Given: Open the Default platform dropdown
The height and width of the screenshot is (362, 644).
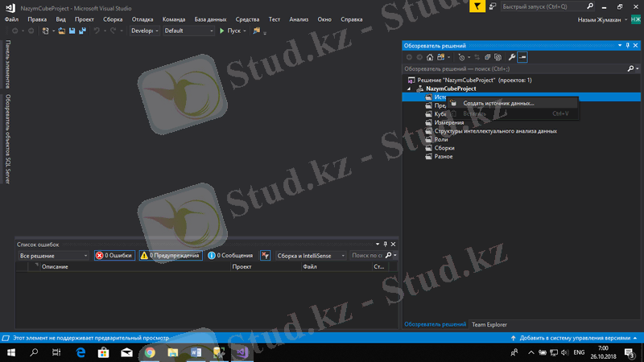Looking at the screenshot, I should point(188,31).
